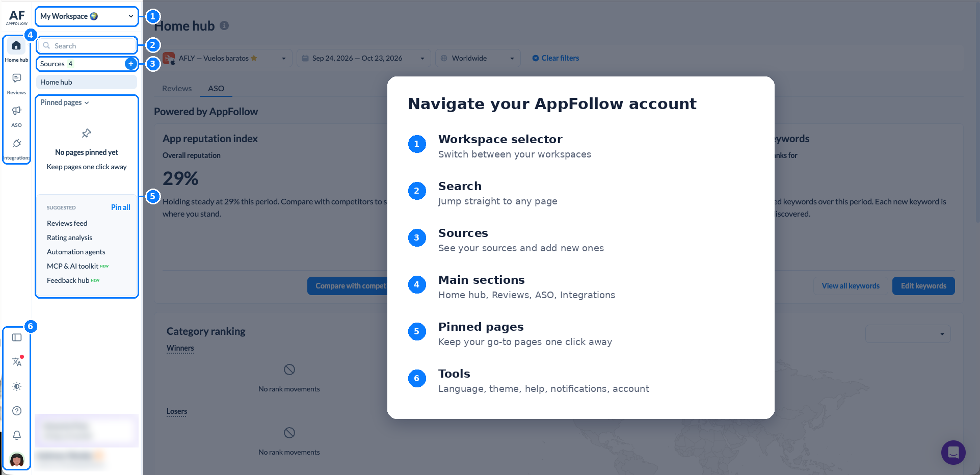Open the Category ranking dropdown
This screenshot has height=475, width=980.
point(908,334)
